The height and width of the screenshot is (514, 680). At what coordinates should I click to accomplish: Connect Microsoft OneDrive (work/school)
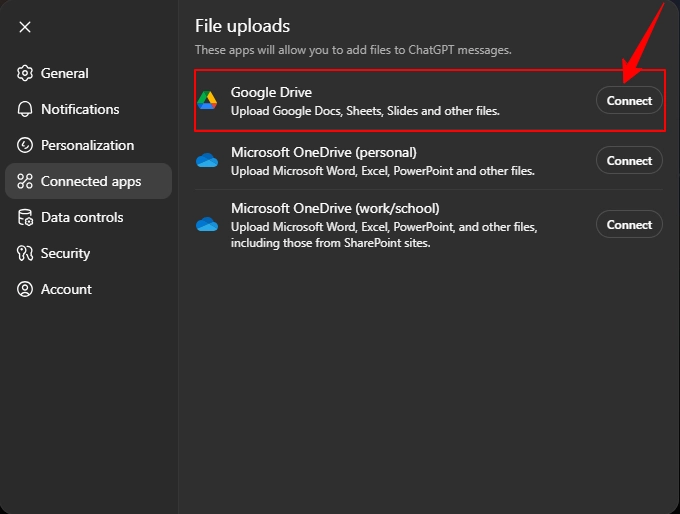(629, 224)
